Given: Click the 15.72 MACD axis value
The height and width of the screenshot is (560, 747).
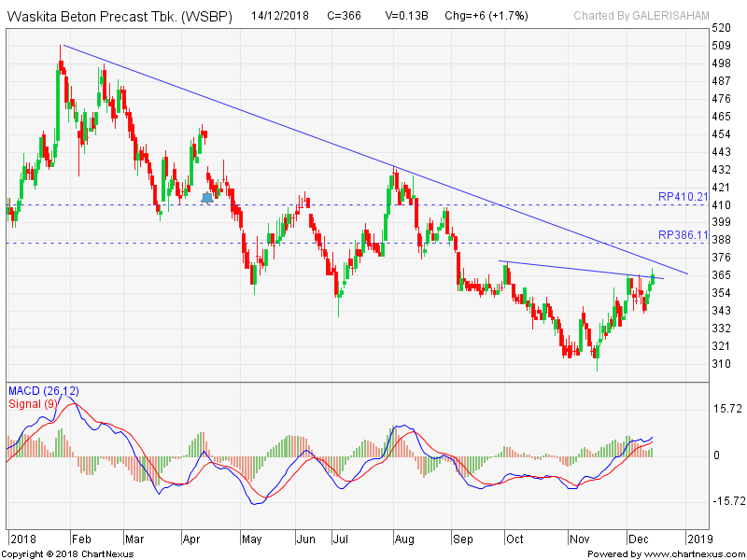Looking at the screenshot, I should [x=727, y=409].
